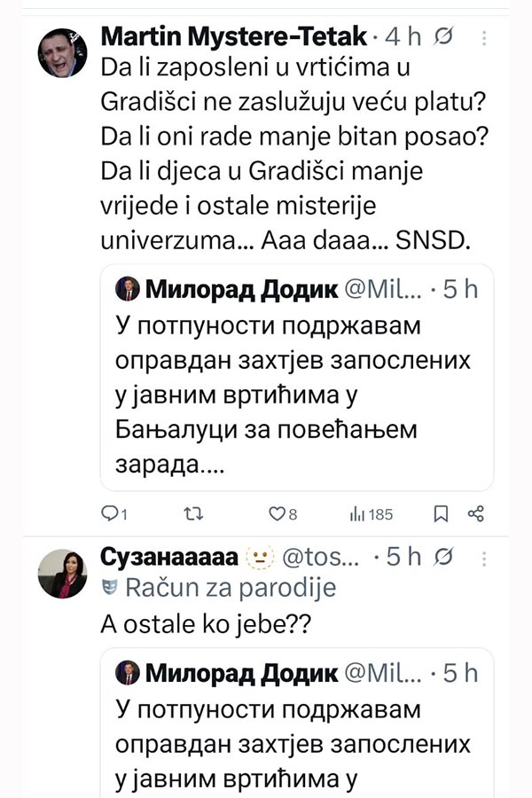Share Martin Mystere-Tetak's tweet

pyautogui.click(x=475, y=513)
